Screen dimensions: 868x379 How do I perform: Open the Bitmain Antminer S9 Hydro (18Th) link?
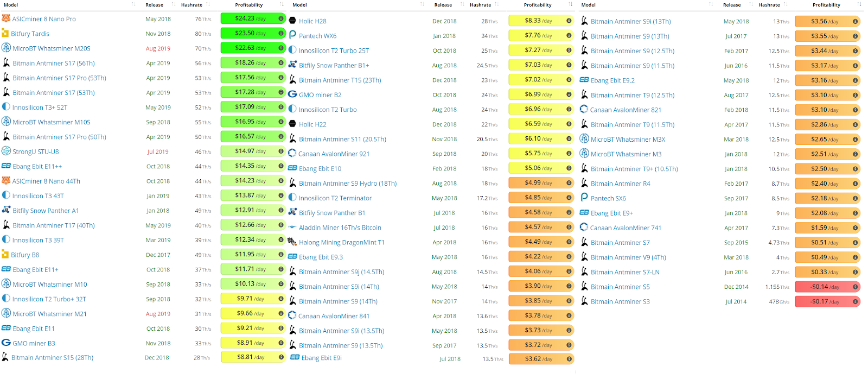(348, 184)
